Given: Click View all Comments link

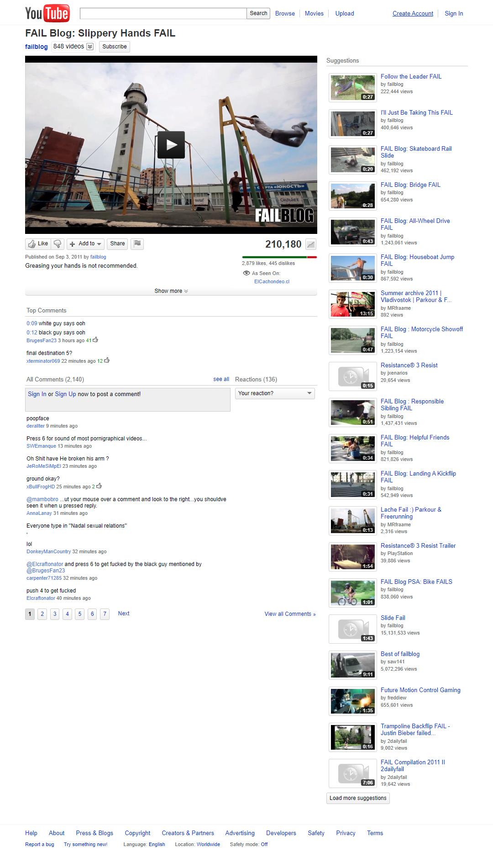Looking at the screenshot, I should pos(290,614).
